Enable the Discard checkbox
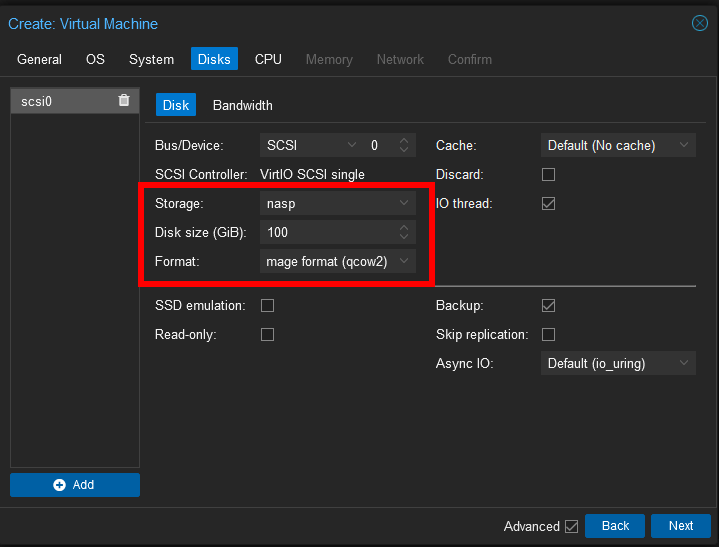Viewport: 719px width, 547px height. tap(548, 174)
